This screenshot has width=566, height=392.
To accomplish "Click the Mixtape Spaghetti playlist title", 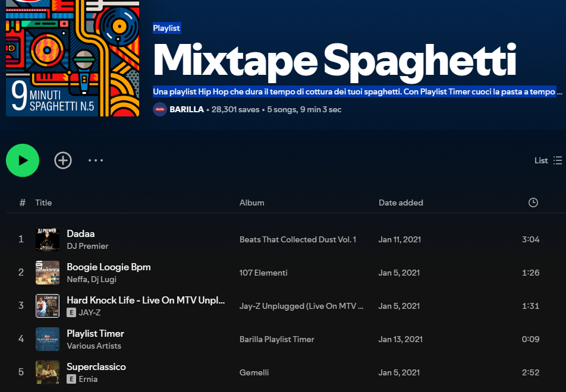I will click(335, 61).
